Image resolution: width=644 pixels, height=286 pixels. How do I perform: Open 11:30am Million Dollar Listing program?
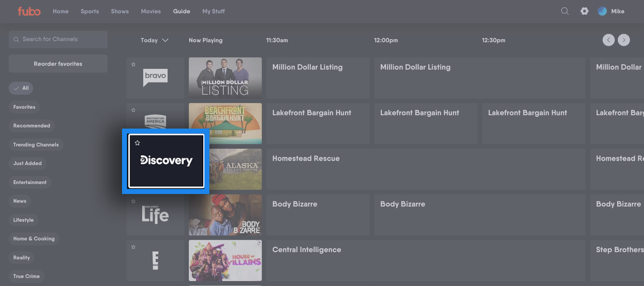pyautogui.click(x=318, y=78)
